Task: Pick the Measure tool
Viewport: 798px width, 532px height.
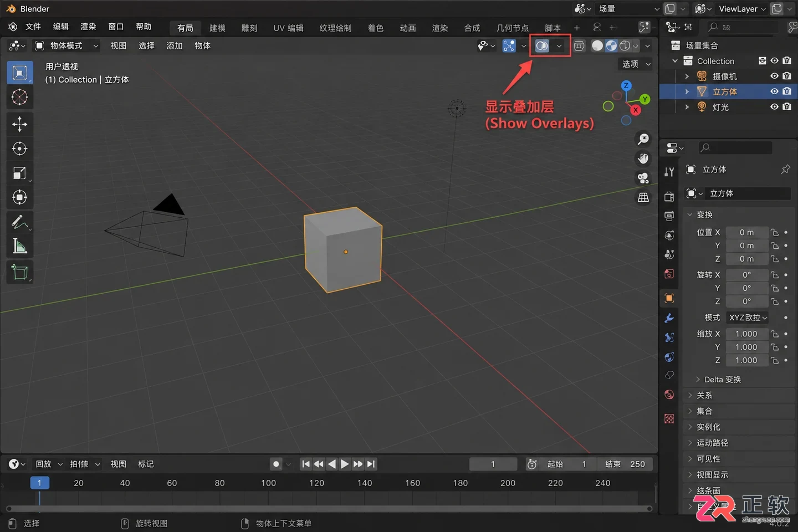Action: pos(19,246)
